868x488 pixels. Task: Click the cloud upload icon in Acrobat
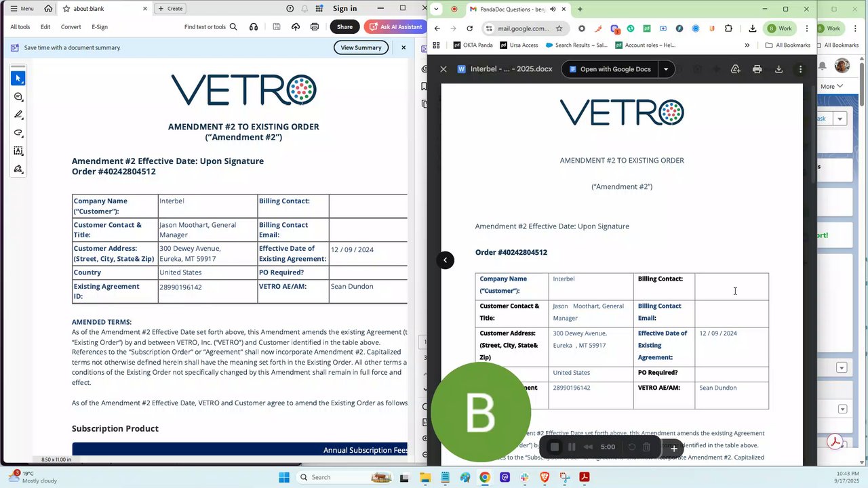click(296, 27)
